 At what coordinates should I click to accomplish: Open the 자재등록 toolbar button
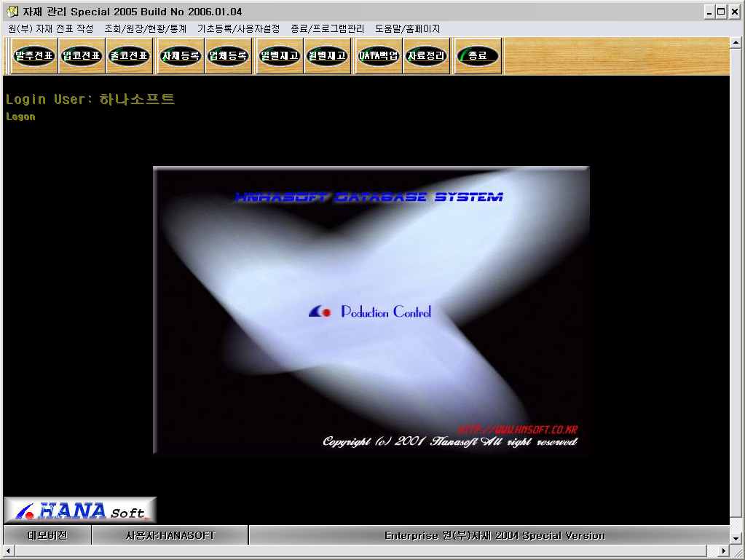click(181, 56)
